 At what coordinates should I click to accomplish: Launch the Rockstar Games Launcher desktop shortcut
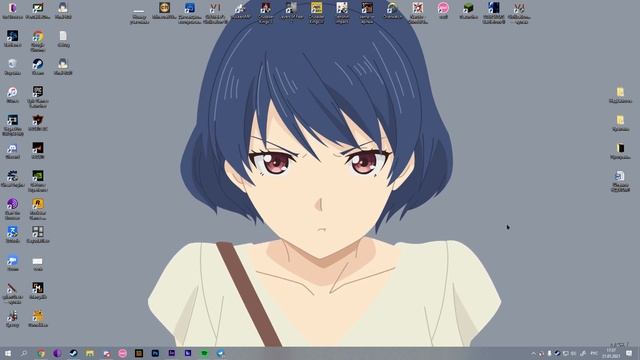(38, 209)
